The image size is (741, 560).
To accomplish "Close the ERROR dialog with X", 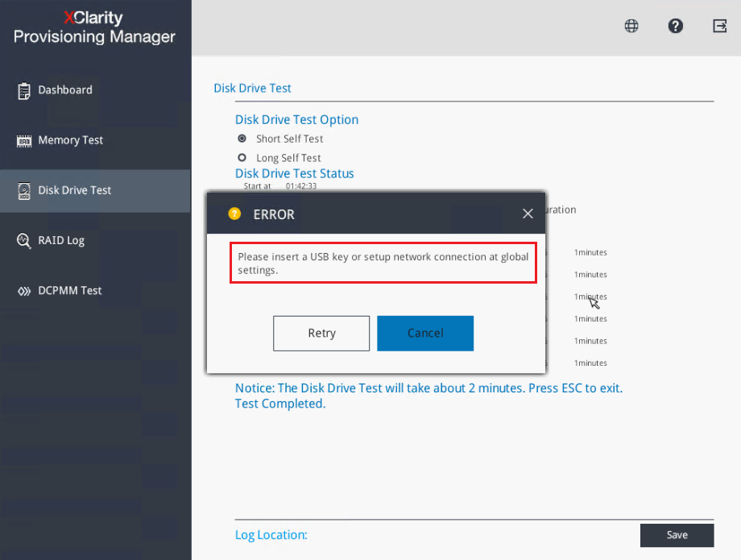I will [528, 214].
